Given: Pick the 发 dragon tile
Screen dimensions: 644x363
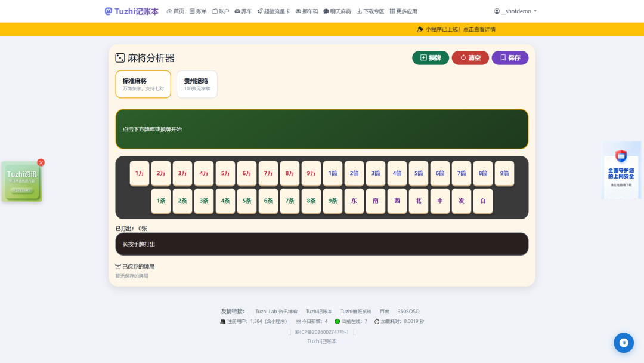Looking at the screenshot, I should 461,201.
